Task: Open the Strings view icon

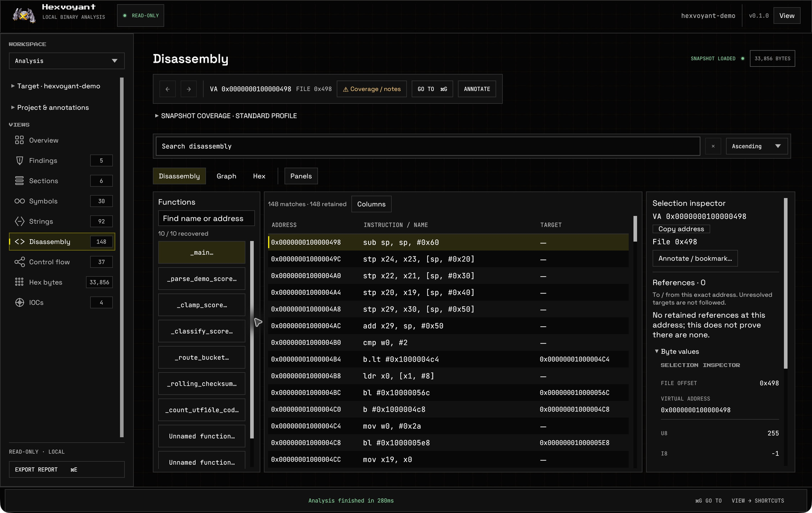Action: click(x=19, y=221)
